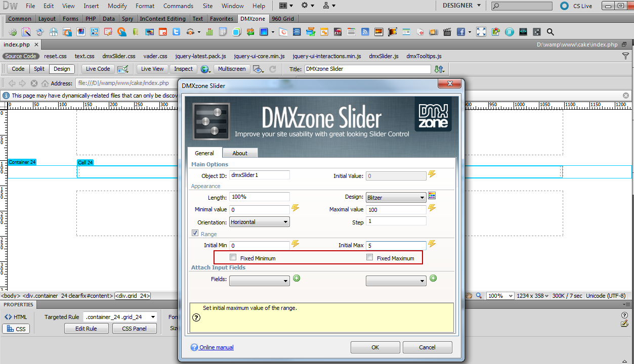Open the Design dropdown showing Blitzer
This screenshot has height=364, width=634.
[x=396, y=198]
